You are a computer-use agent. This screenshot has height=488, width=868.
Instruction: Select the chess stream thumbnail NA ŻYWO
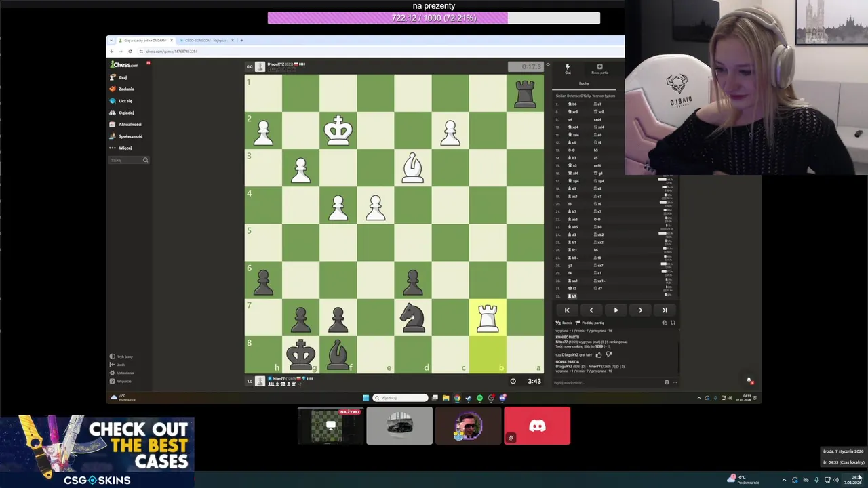pyautogui.click(x=330, y=426)
